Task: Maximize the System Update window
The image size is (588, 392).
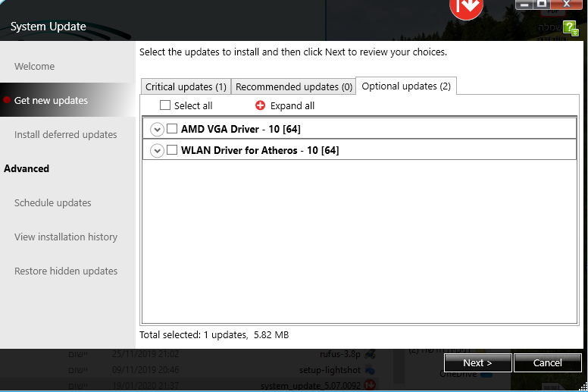Action: tap(542, 4)
